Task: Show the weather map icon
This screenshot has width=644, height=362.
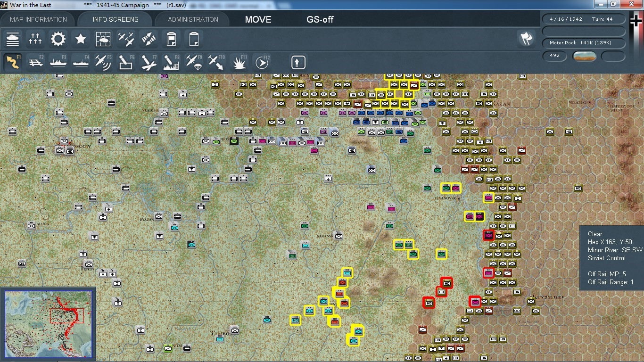Action: (103, 39)
